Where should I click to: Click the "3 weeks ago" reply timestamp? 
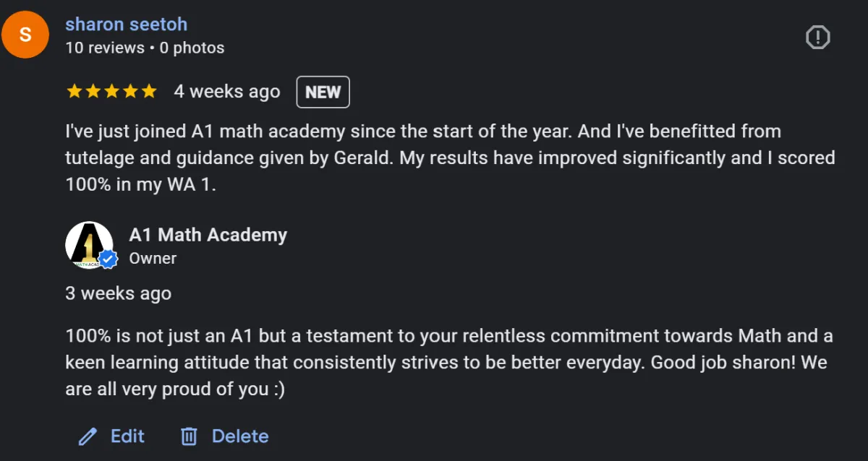tap(118, 293)
